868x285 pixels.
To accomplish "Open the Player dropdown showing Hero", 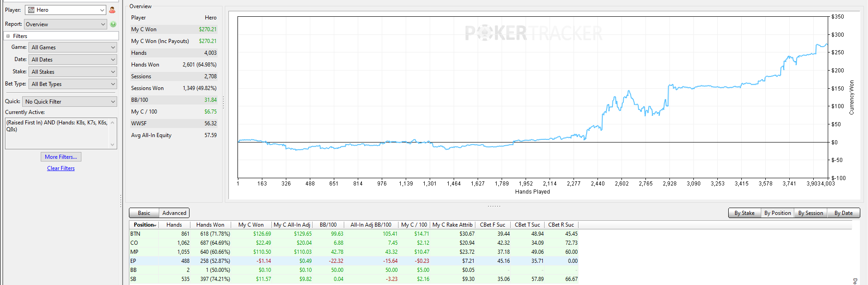I will 66,10.
